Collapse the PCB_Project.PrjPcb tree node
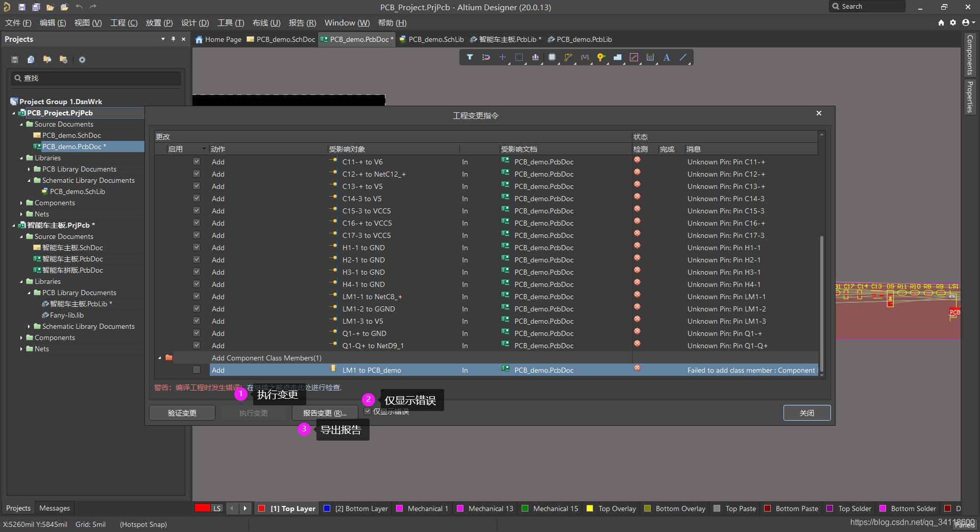The width and height of the screenshot is (980, 532). point(14,113)
